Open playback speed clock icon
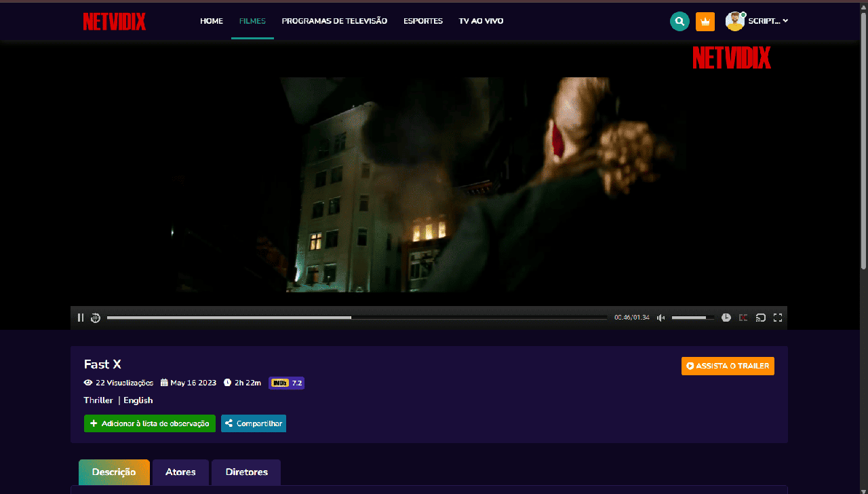The width and height of the screenshot is (868, 494). pos(726,318)
